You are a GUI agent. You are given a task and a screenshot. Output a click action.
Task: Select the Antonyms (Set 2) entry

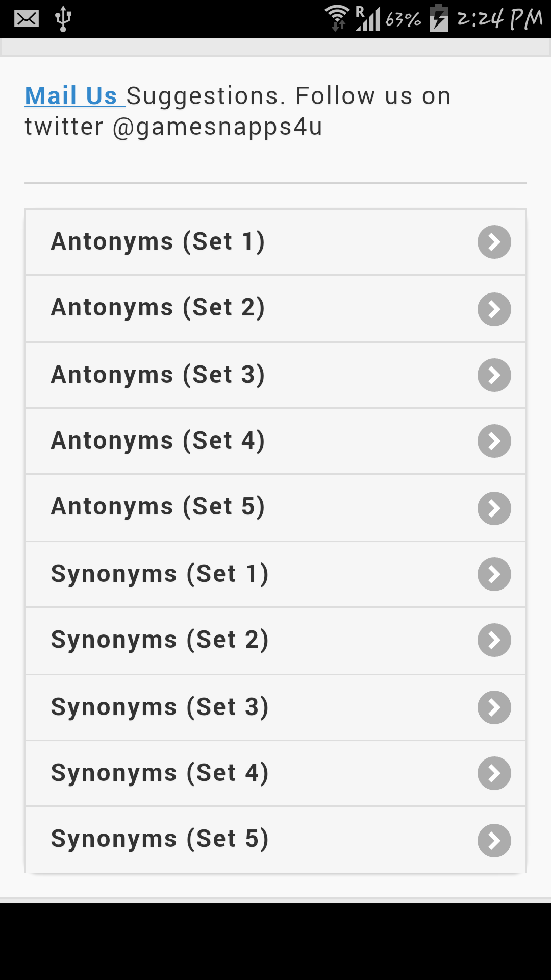158,308
